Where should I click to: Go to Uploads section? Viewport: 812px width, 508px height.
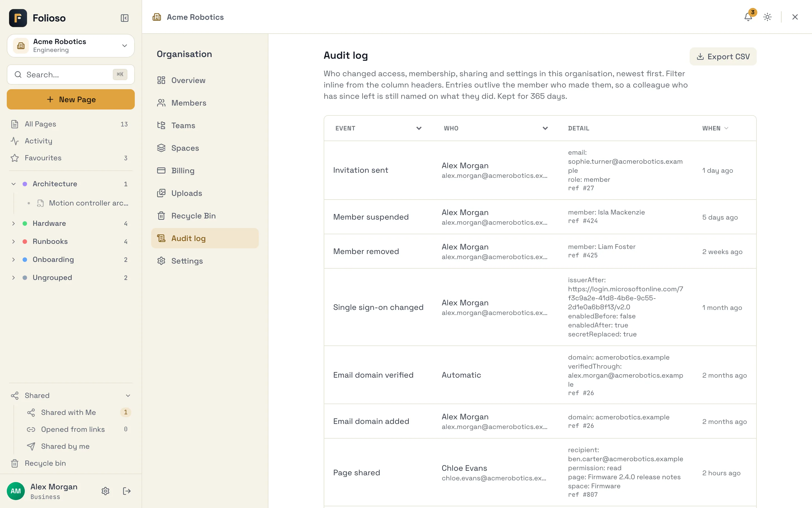pyautogui.click(x=205, y=193)
